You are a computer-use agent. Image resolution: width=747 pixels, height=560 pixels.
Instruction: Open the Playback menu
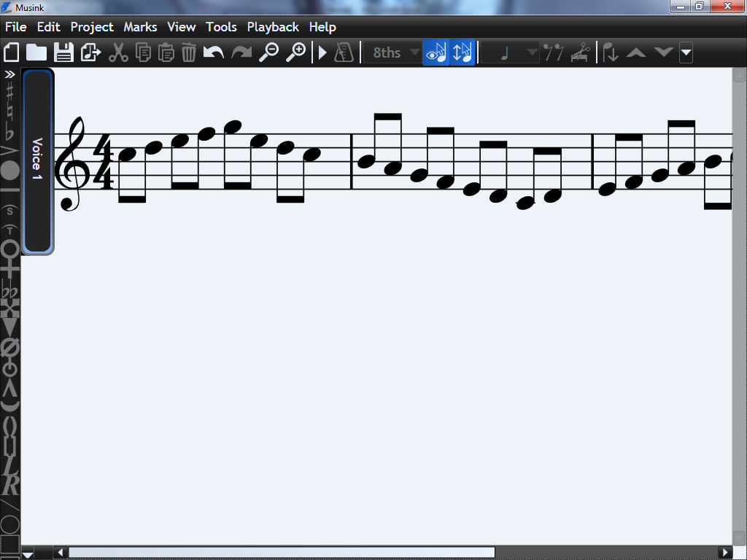click(273, 27)
